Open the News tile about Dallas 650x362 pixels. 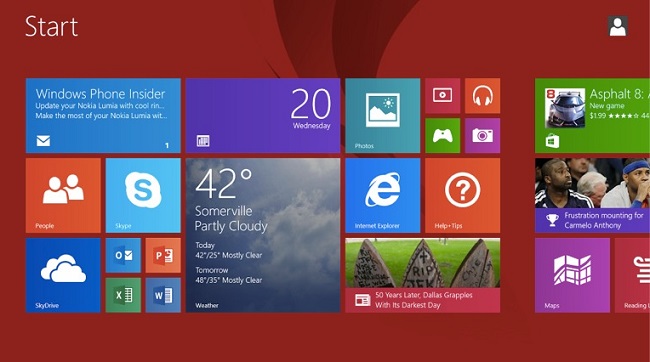pyautogui.click(x=422, y=275)
